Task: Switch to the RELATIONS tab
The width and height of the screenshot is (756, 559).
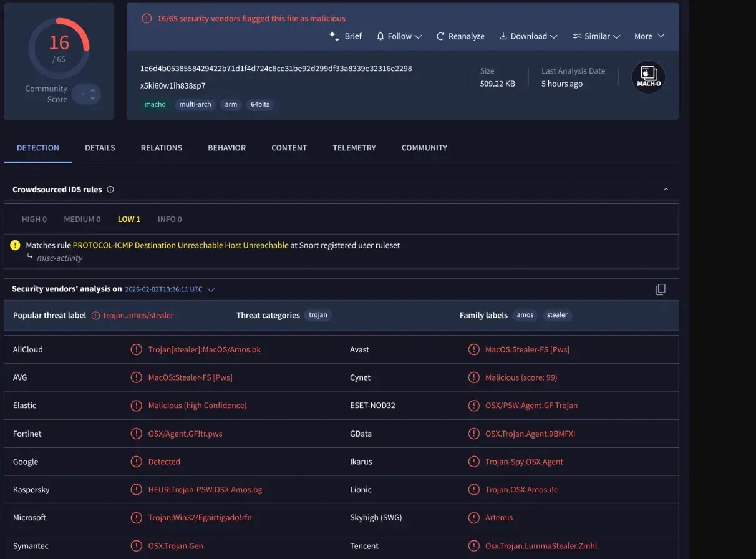Action: click(162, 148)
